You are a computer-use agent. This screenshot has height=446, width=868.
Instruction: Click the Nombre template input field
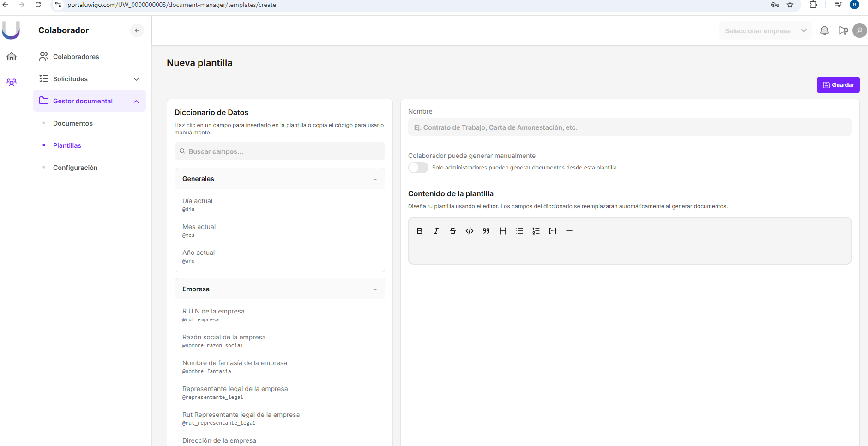tap(629, 127)
